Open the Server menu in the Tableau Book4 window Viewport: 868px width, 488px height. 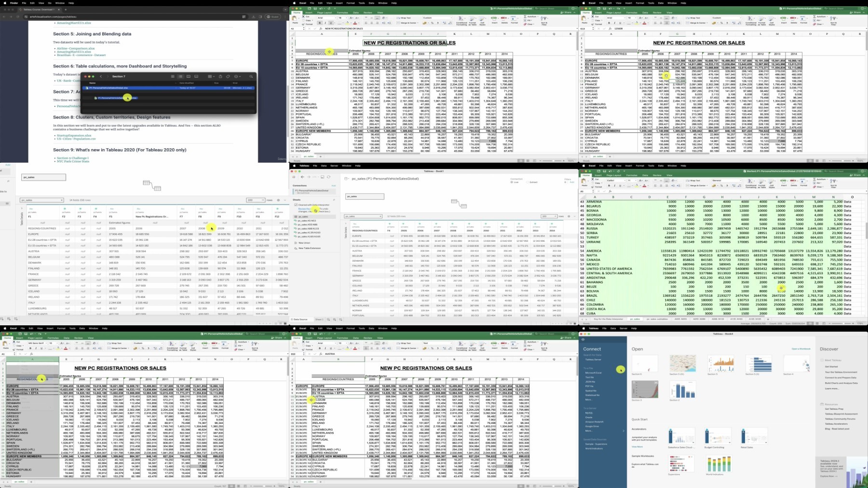pyautogui.click(x=623, y=328)
